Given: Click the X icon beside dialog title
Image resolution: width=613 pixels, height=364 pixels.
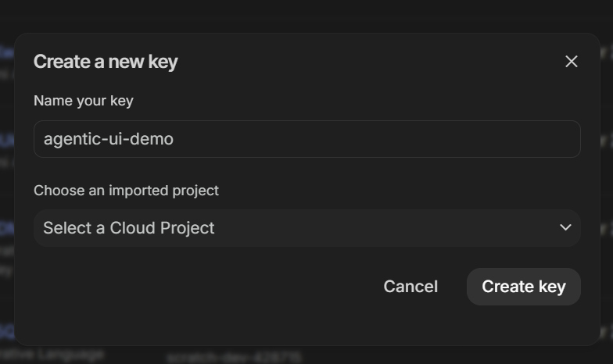Looking at the screenshot, I should pyautogui.click(x=572, y=61).
